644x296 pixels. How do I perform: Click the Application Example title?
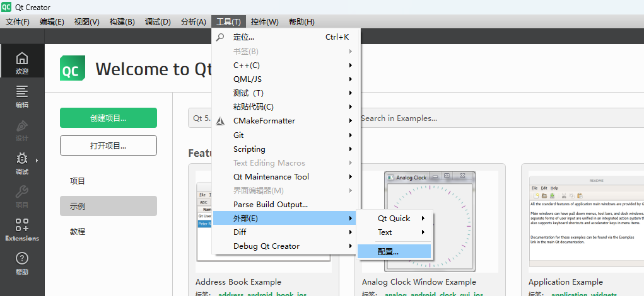pyautogui.click(x=566, y=282)
